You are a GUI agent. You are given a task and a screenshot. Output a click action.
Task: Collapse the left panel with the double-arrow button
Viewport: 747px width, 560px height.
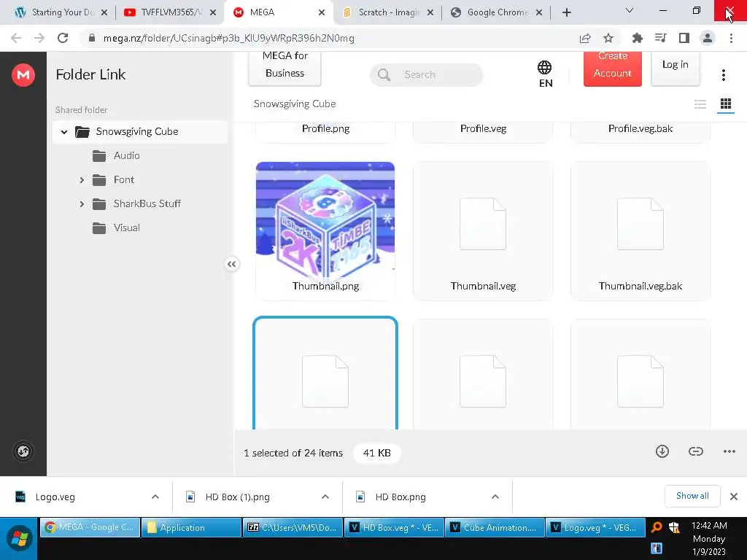pyautogui.click(x=231, y=264)
